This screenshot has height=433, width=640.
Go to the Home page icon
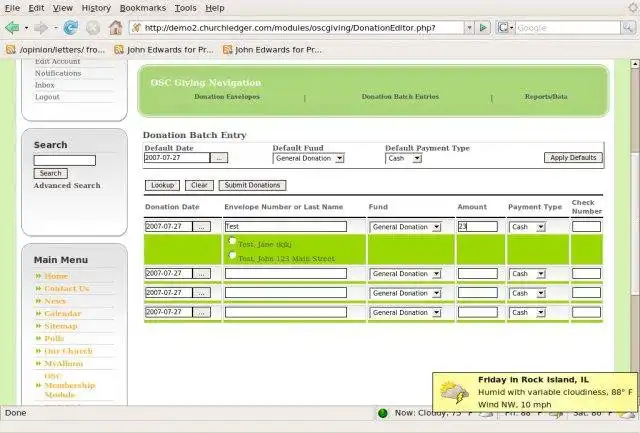click(116, 28)
